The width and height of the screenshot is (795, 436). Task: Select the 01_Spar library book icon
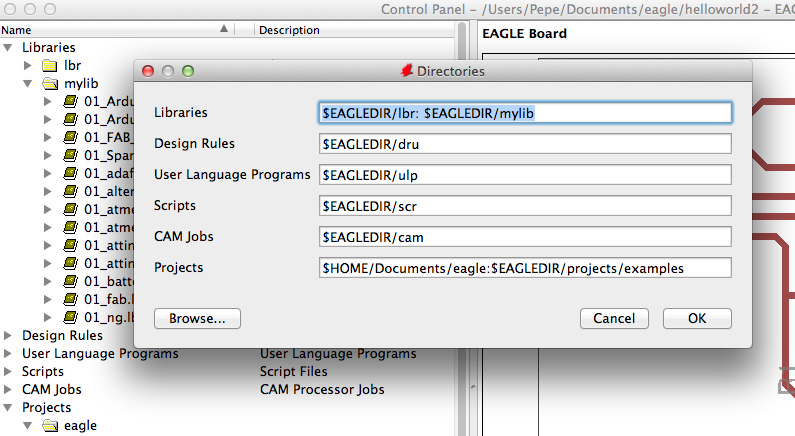point(70,155)
